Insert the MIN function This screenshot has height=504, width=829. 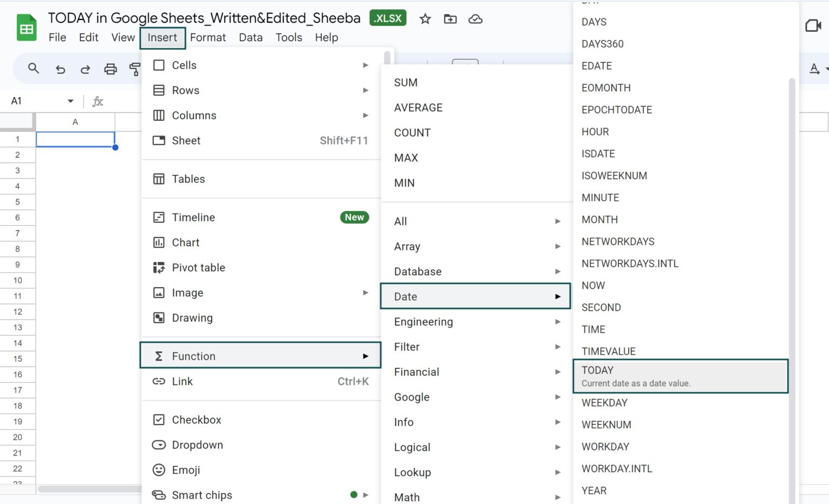point(477,183)
